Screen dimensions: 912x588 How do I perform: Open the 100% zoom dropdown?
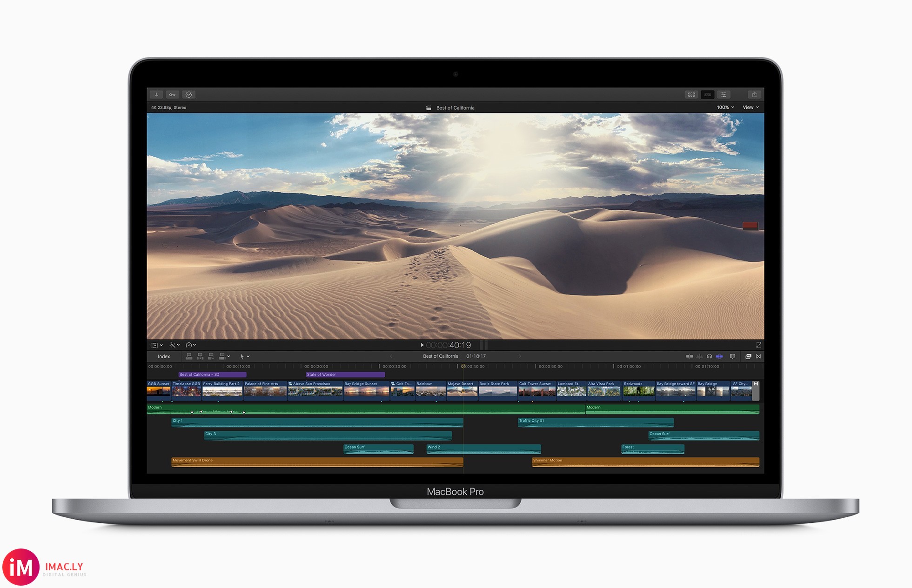point(725,107)
